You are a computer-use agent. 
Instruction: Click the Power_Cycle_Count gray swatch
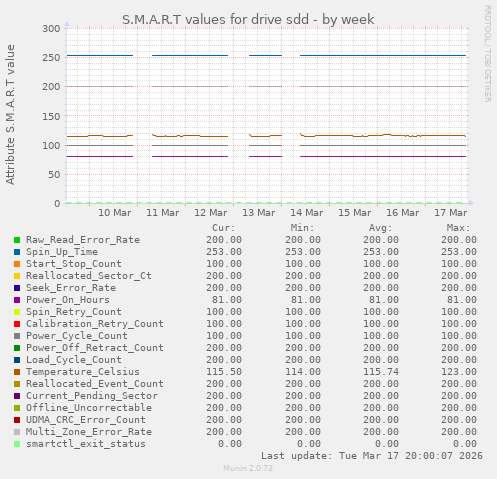pyautogui.click(x=17, y=336)
